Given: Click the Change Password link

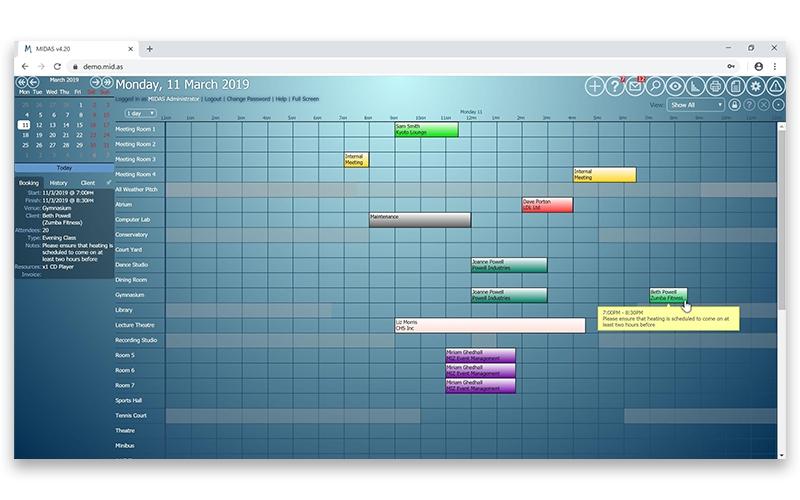Looking at the screenshot, I should pyautogui.click(x=248, y=99).
